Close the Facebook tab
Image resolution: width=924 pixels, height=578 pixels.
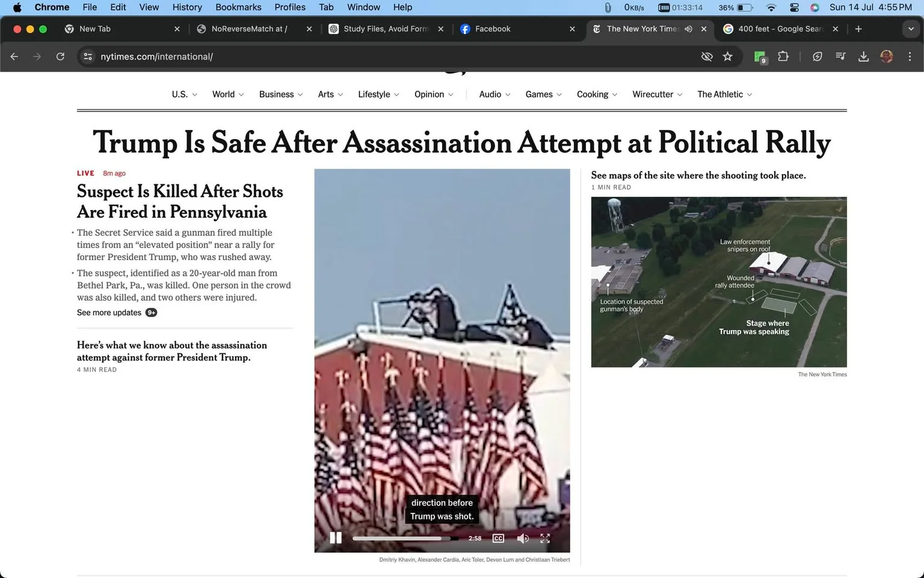(x=572, y=29)
